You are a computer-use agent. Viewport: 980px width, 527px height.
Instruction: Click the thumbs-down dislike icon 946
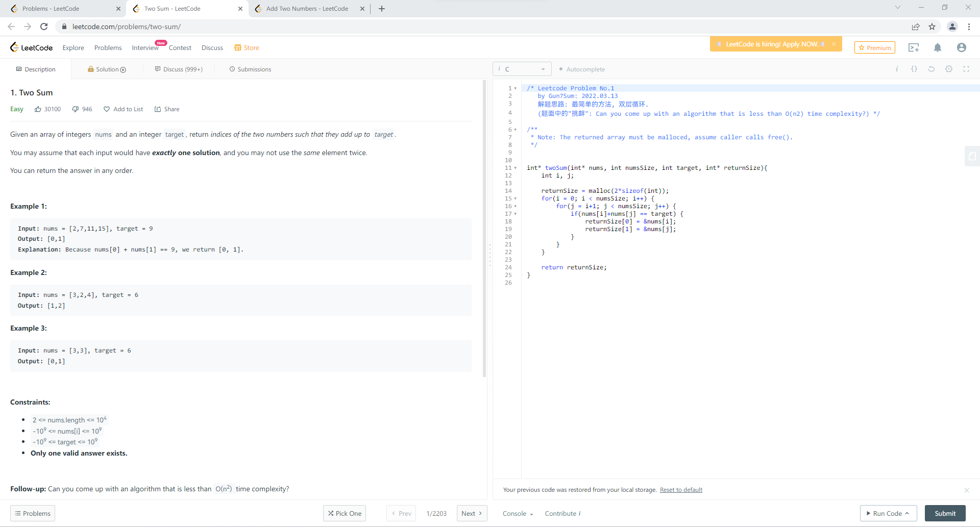(76, 109)
